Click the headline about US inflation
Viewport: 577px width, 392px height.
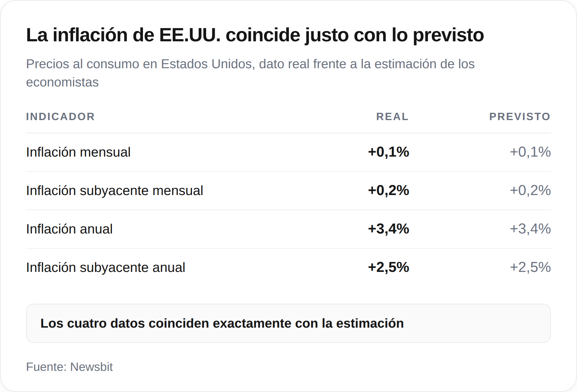click(255, 35)
